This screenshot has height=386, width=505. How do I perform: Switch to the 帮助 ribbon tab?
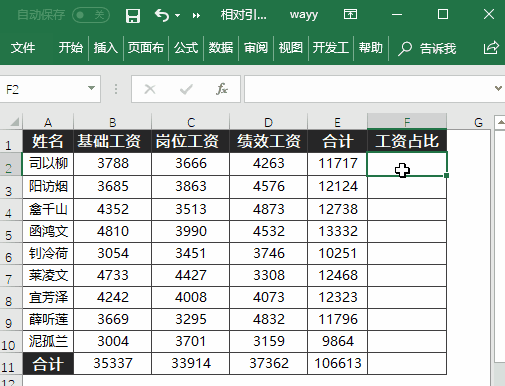coord(371,48)
